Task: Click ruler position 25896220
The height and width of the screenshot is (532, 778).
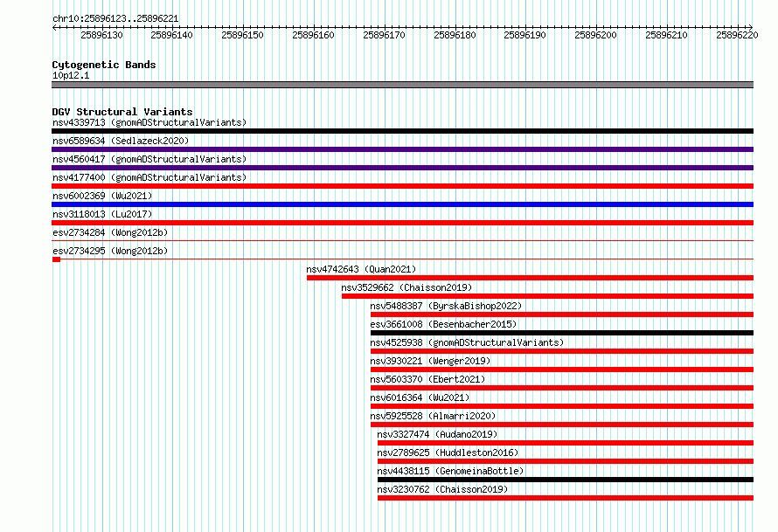Action: click(737, 35)
